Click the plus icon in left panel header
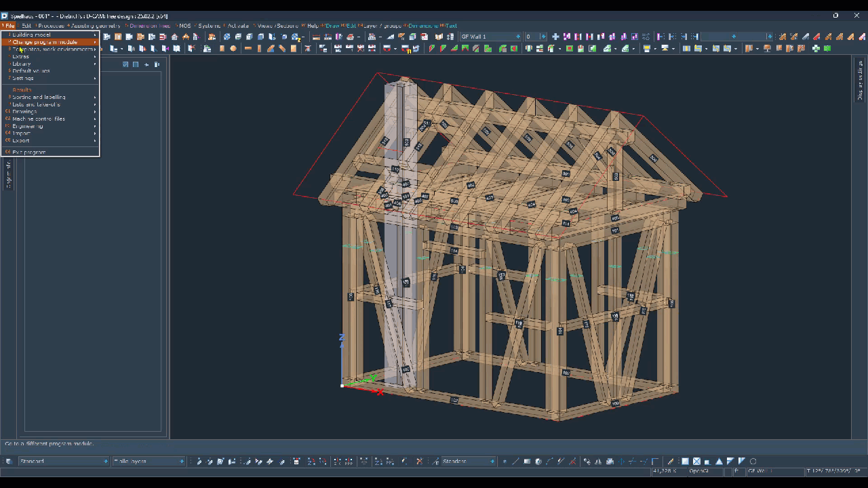Image resolution: width=868 pixels, height=488 pixels. coord(146,64)
